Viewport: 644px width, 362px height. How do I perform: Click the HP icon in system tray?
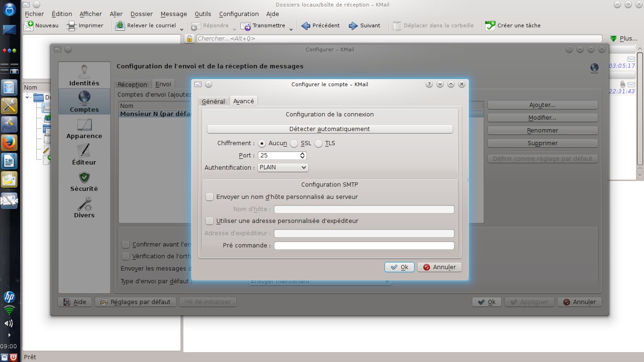(9, 297)
